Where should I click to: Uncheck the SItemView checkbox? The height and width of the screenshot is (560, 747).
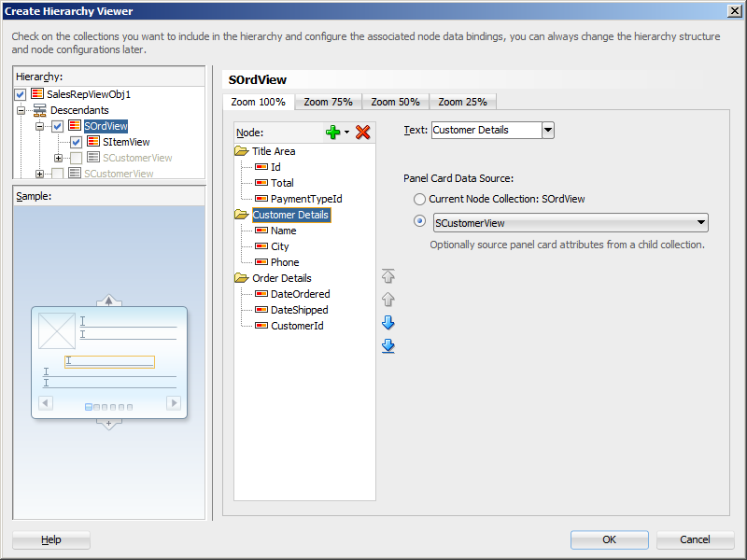point(77,142)
